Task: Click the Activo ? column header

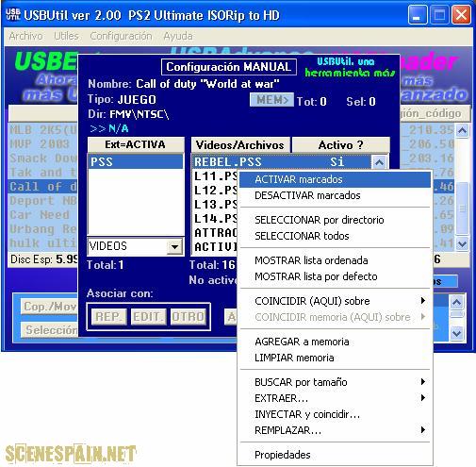Action: point(341,145)
